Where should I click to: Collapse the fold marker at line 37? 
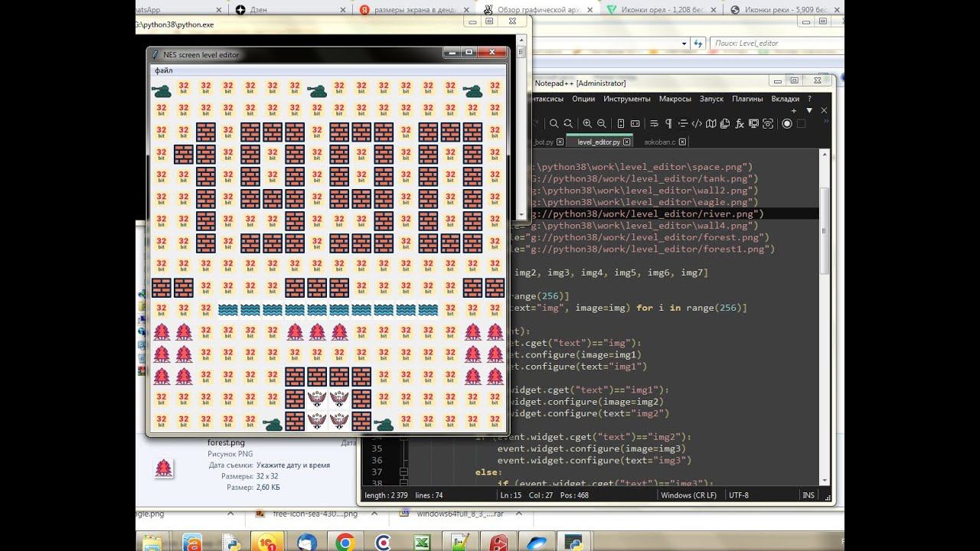point(403,472)
